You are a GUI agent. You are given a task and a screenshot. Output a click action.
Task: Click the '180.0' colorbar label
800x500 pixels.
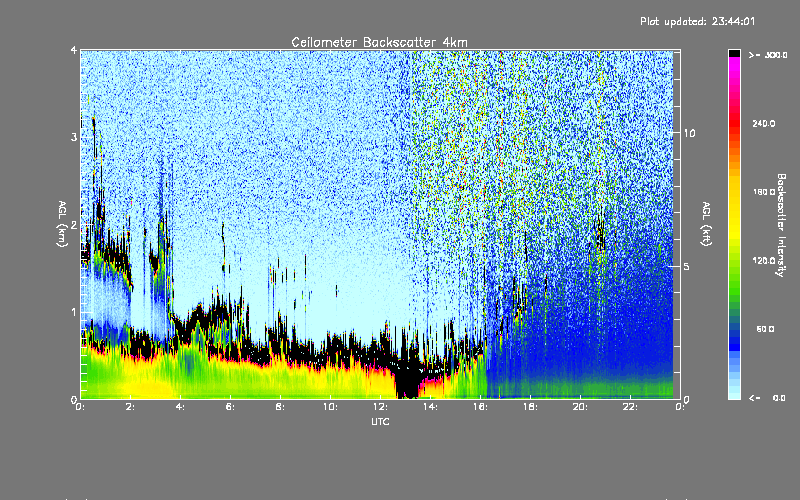(x=764, y=192)
